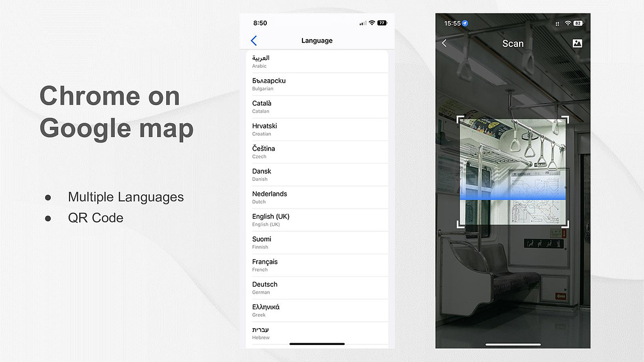
Task: Select Bulgarian language
Action: click(x=317, y=84)
